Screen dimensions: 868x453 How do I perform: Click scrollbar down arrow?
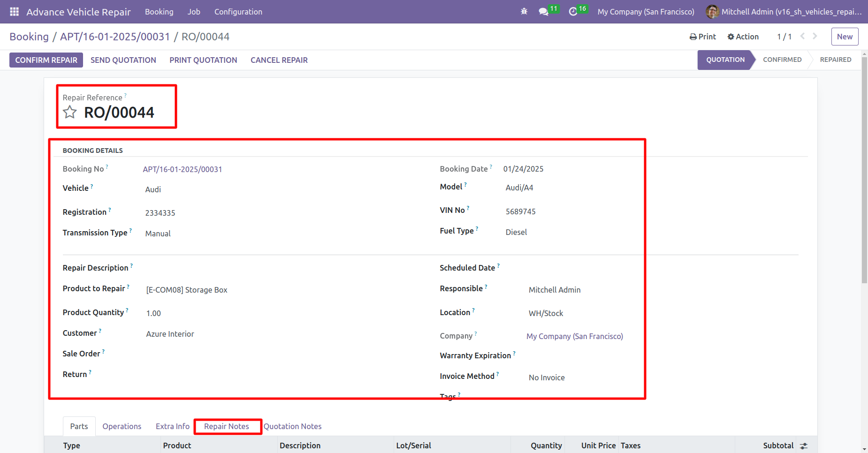click(x=864, y=449)
